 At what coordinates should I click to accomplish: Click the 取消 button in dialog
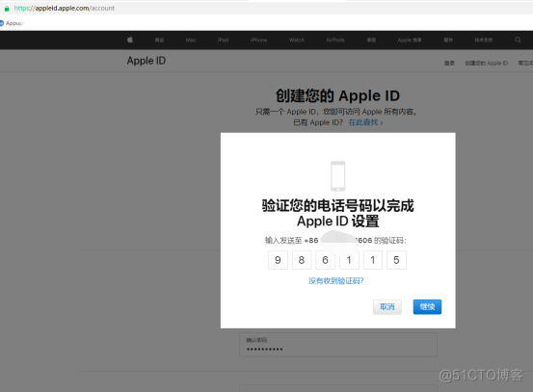click(387, 306)
